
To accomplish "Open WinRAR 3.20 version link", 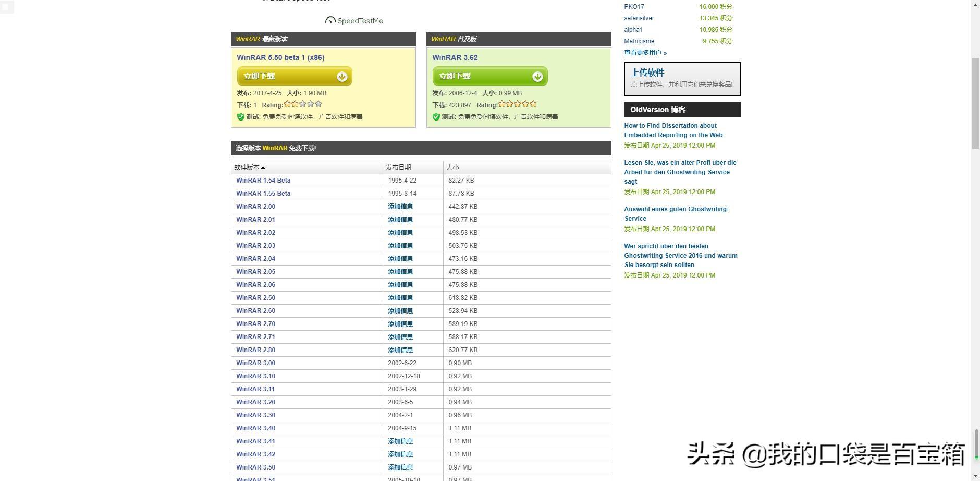I will click(255, 402).
